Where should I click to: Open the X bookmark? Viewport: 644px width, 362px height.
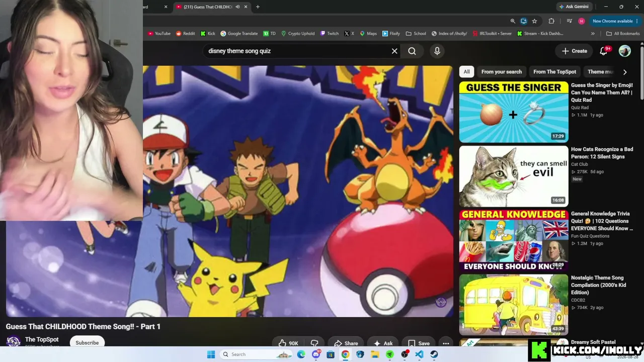[349, 34]
